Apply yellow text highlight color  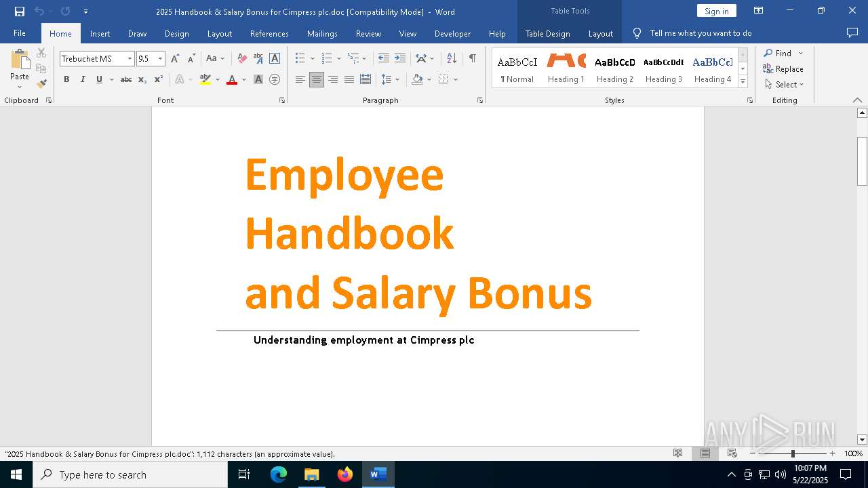[205, 79]
